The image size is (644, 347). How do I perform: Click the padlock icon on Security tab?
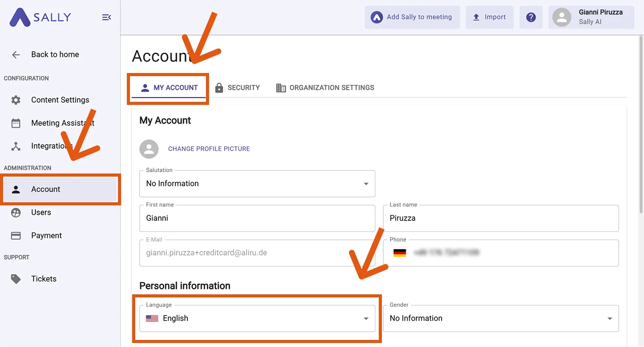pyautogui.click(x=219, y=88)
